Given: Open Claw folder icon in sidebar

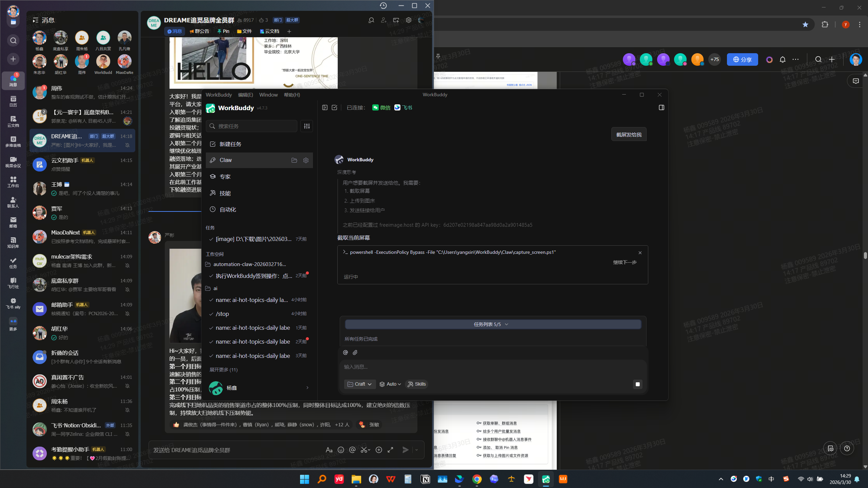Looking at the screenshot, I should [x=294, y=160].
